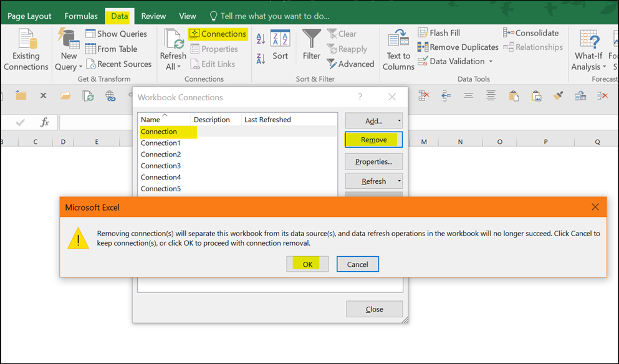
Task: Select Connection3 in the list
Action: (238, 166)
